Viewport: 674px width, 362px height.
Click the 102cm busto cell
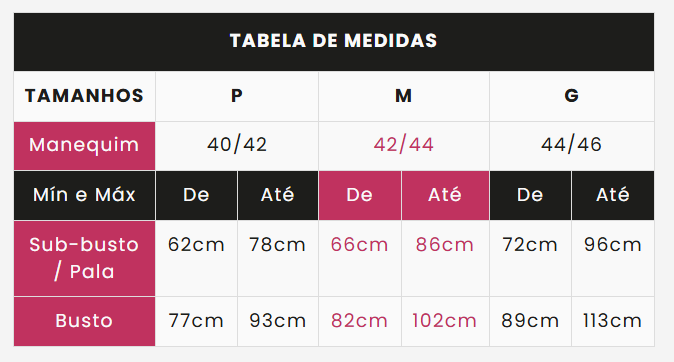(x=445, y=321)
